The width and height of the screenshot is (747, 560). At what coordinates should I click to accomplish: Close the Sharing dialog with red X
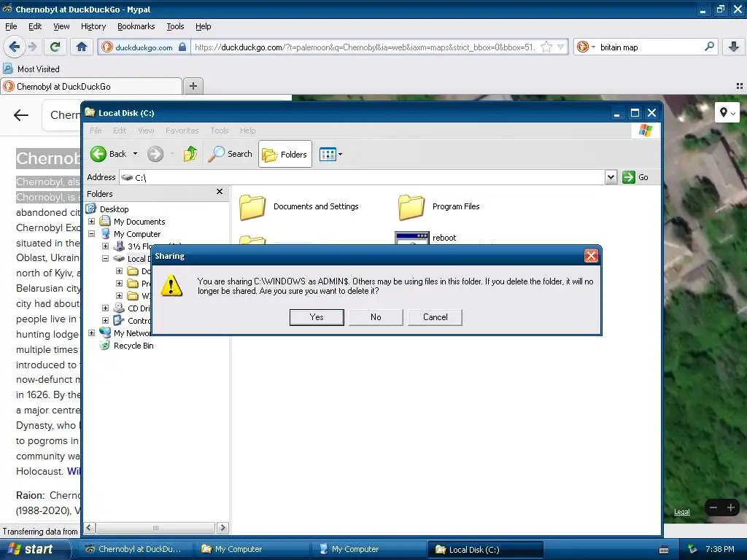point(591,256)
